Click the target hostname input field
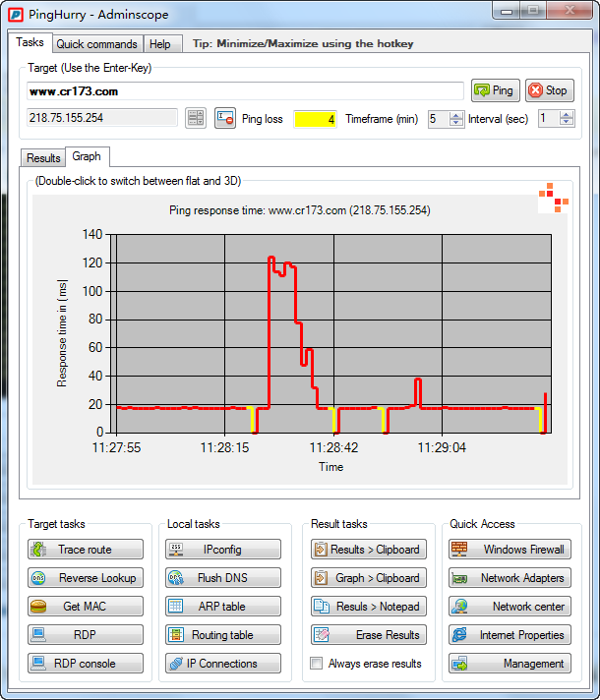The width and height of the screenshot is (600, 700). pyautogui.click(x=245, y=91)
